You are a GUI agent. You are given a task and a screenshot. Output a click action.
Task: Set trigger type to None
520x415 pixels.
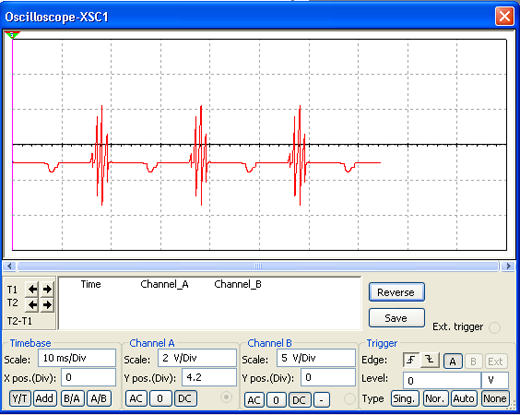pyautogui.click(x=495, y=398)
